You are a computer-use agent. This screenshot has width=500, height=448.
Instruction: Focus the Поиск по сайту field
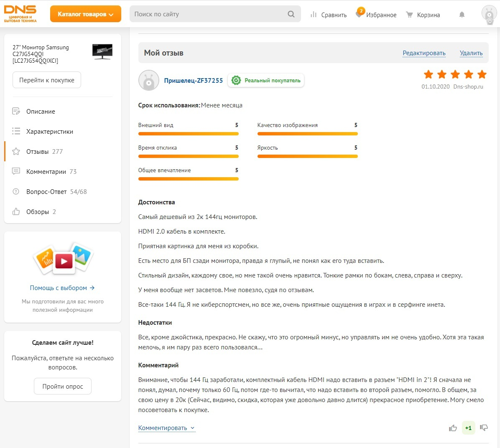tap(209, 14)
